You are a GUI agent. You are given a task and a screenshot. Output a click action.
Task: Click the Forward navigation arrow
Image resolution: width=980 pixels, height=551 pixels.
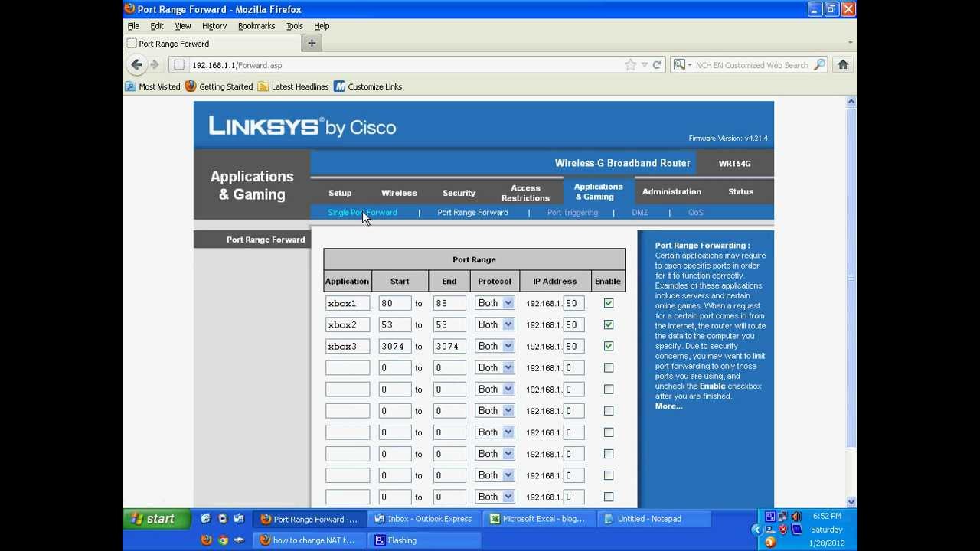click(155, 65)
